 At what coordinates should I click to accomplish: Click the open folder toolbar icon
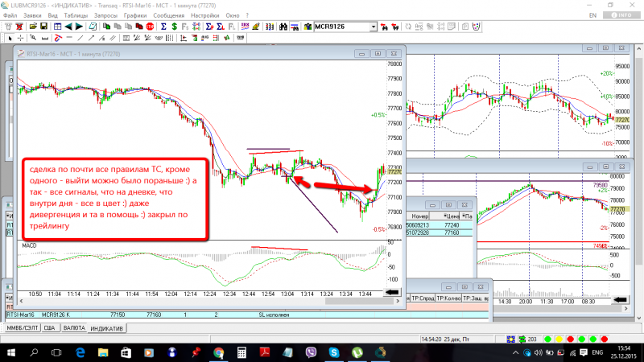click(x=33, y=27)
